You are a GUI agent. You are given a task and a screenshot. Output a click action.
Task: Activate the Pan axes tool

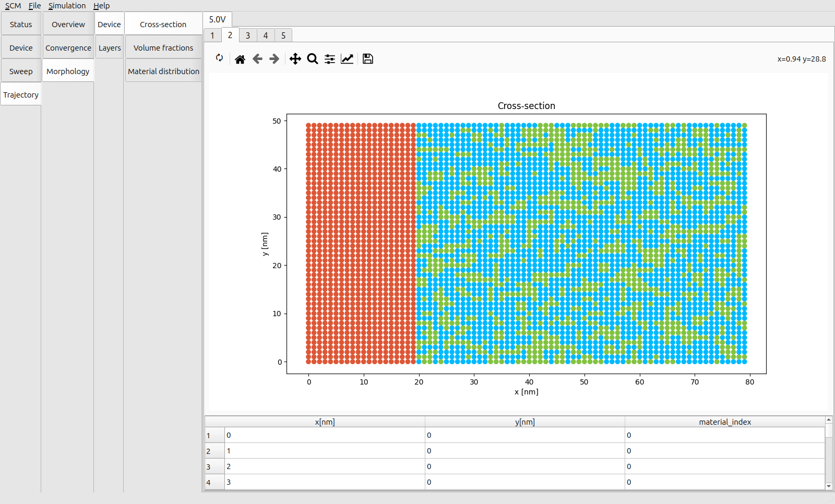pos(295,59)
